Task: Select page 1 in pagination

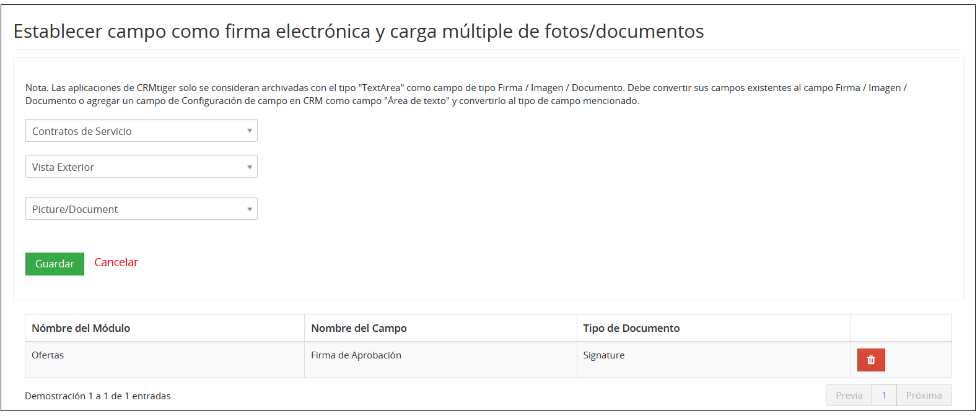Action: [884, 396]
